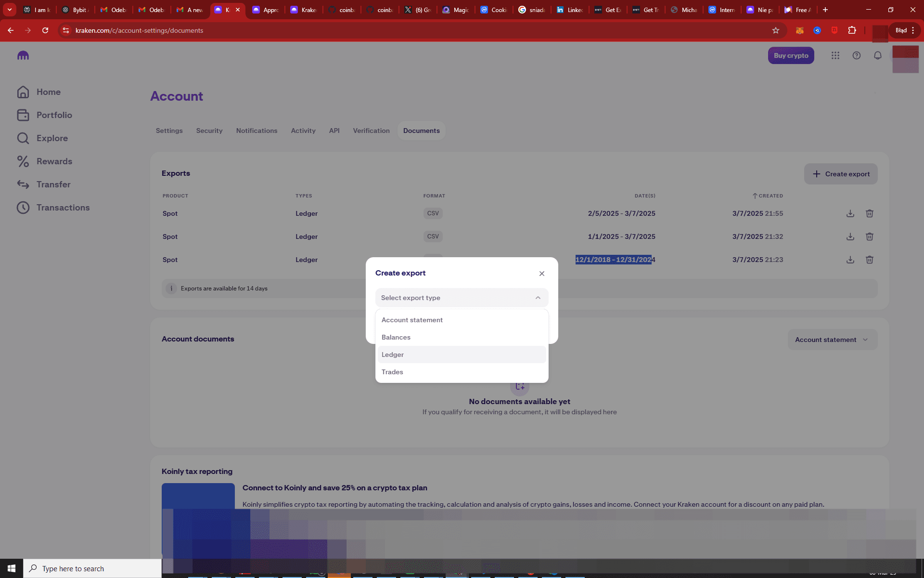Click the Kraken logo icon
The height and width of the screenshot is (578, 924).
[x=23, y=55]
